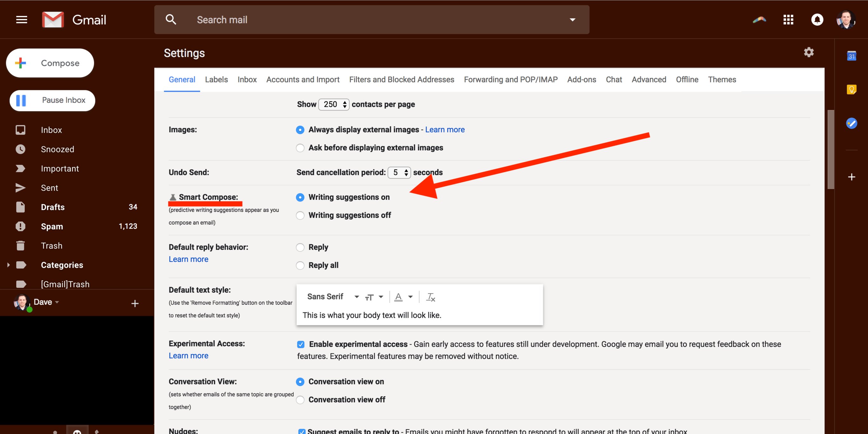Image resolution: width=868 pixels, height=434 pixels.
Task: Adjust the contacts per page stepper
Action: pos(345,105)
